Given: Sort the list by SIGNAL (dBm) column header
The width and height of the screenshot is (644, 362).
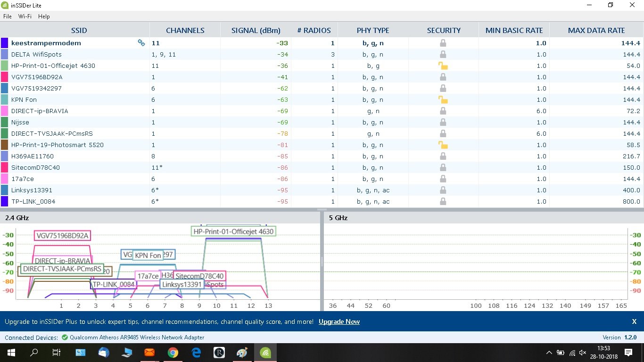Looking at the screenshot, I should (256, 30).
